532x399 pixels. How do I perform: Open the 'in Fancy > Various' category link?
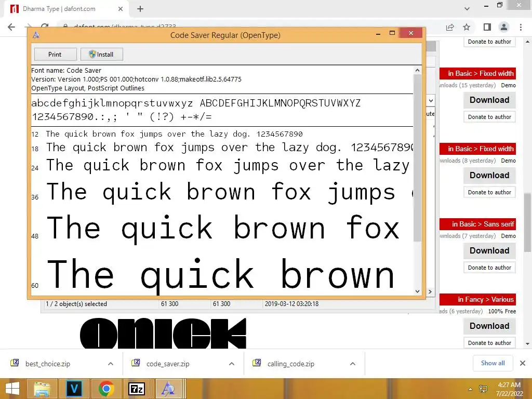(486, 299)
